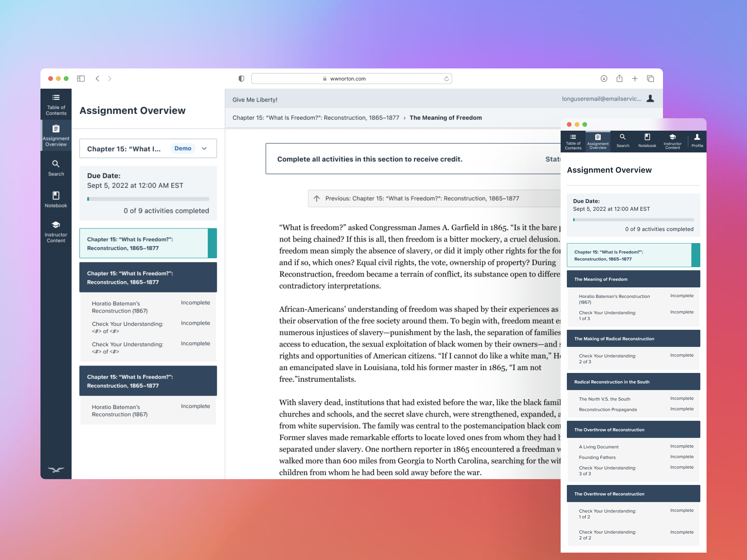Screen dimensions: 747x560
Task: Select the Search icon in the left sidebar
Action: (56, 167)
